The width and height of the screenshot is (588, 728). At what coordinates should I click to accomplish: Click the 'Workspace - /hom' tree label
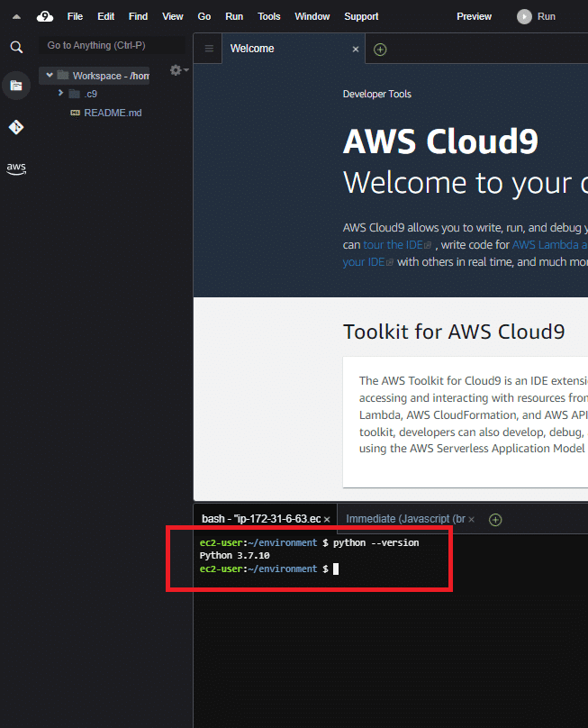tap(111, 76)
